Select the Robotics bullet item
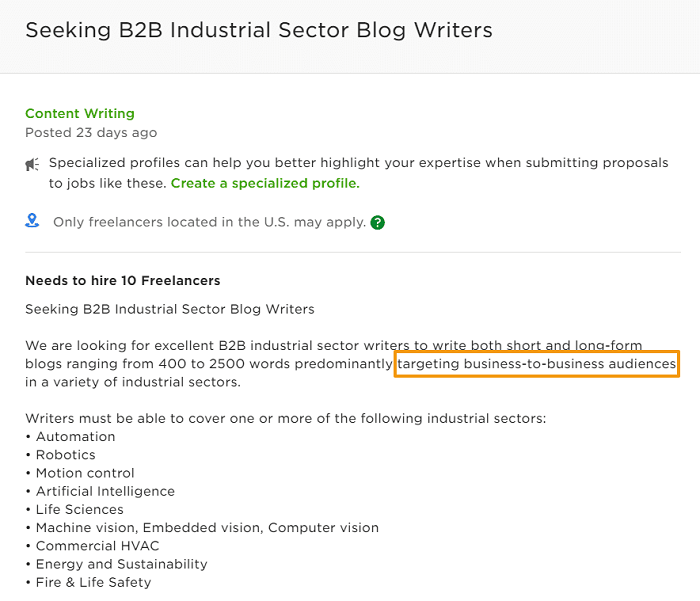 click(66, 454)
